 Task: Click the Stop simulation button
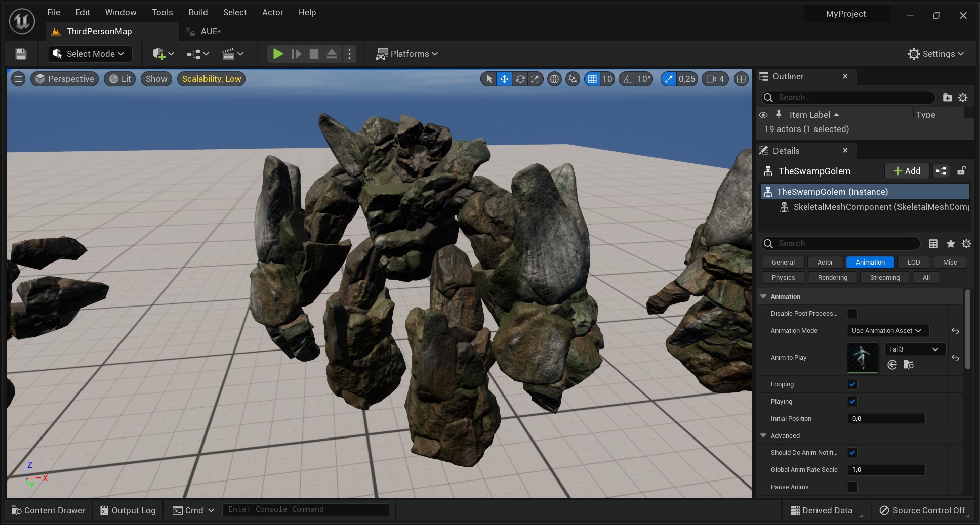(x=314, y=54)
